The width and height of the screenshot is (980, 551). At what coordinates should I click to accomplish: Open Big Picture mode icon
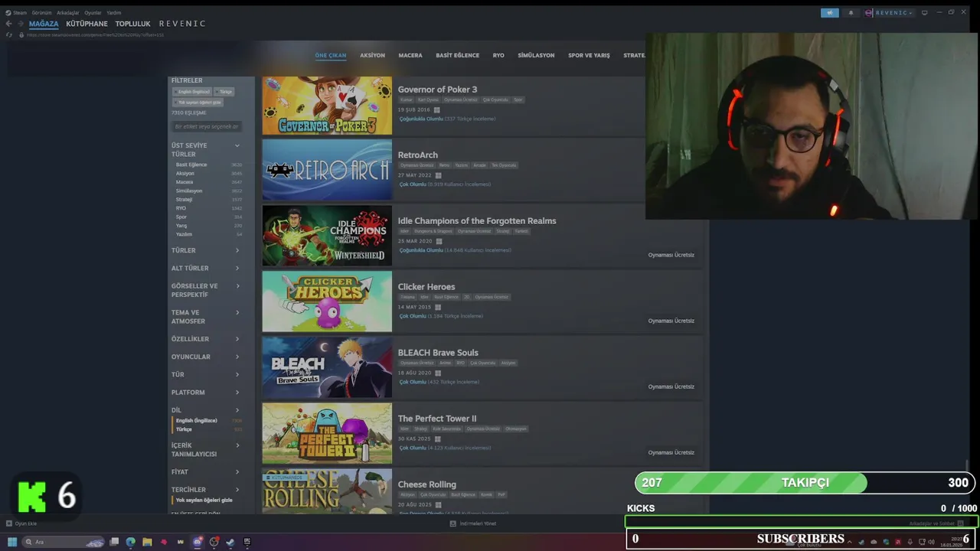pos(925,12)
